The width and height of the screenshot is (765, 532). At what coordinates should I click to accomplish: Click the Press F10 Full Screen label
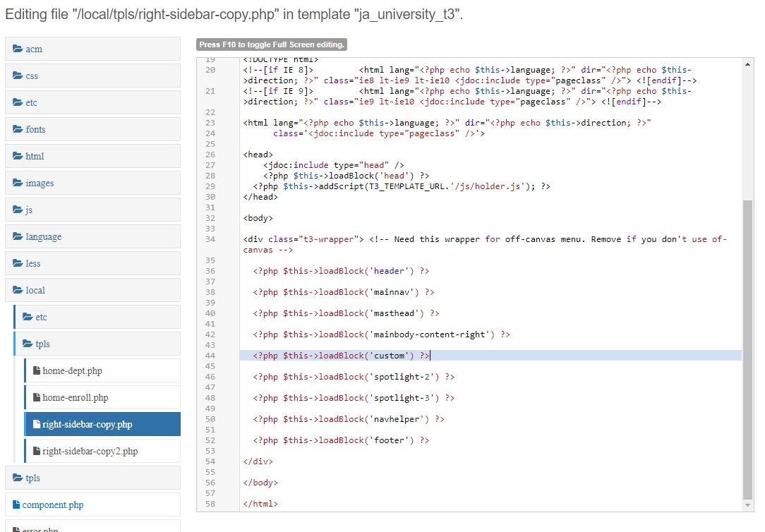272,44
